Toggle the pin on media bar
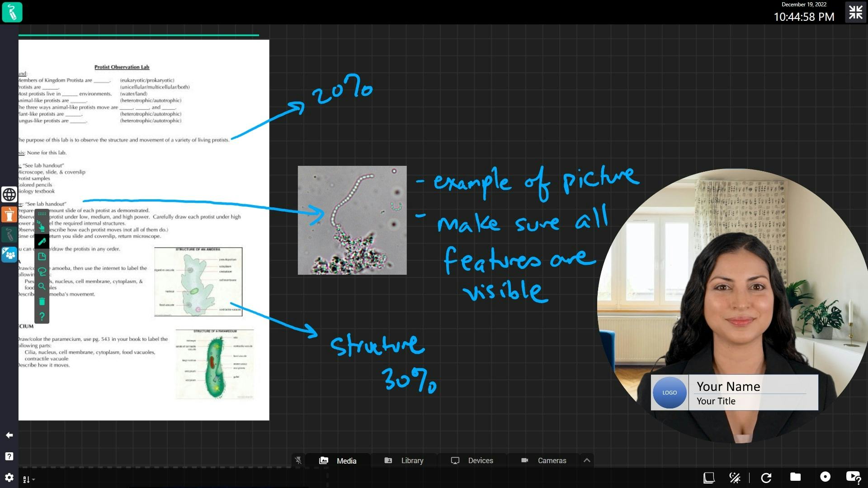 tap(298, 460)
